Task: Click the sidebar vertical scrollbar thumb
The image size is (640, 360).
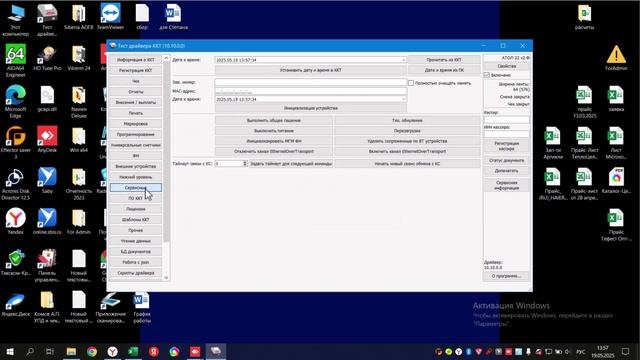Action: [166, 151]
